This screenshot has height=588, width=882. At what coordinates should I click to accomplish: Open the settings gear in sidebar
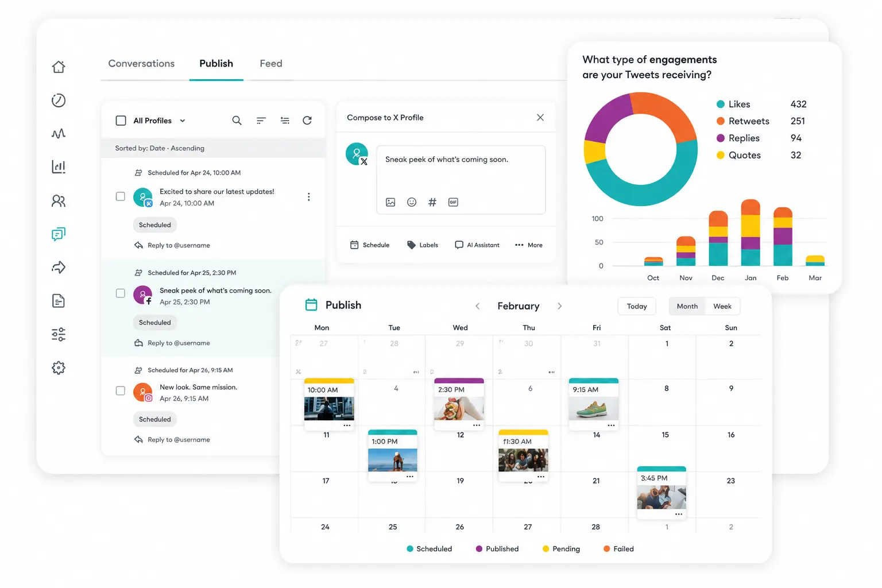[59, 368]
